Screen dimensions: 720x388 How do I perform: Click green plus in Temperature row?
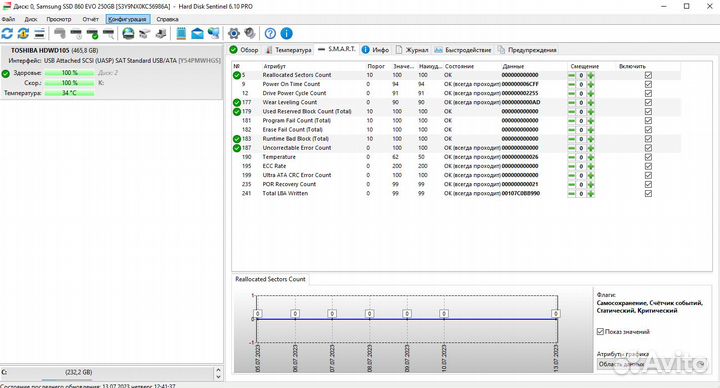coord(591,157)
